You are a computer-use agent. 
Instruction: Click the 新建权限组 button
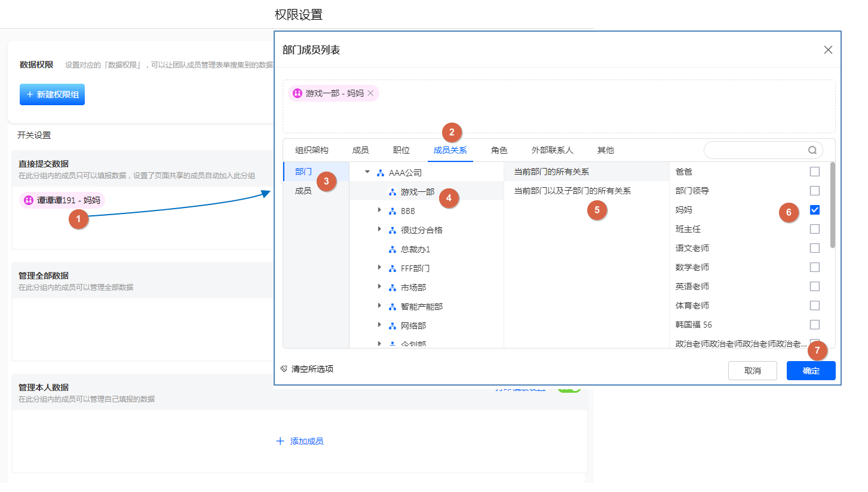pyautogui.click(x=52, y=94)
